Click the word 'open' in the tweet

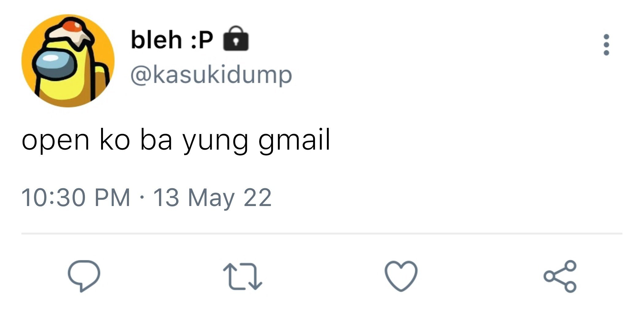click(x=55, y=142)
